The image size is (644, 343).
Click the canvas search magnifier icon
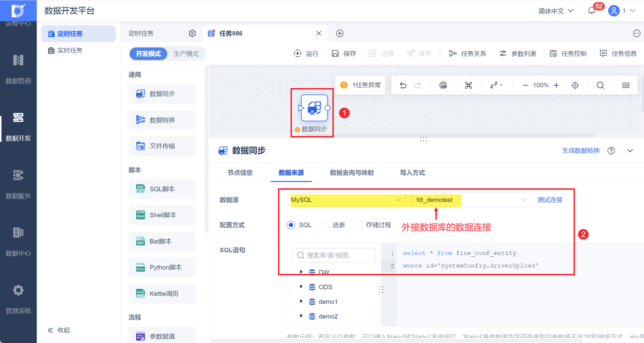(600, 85)
